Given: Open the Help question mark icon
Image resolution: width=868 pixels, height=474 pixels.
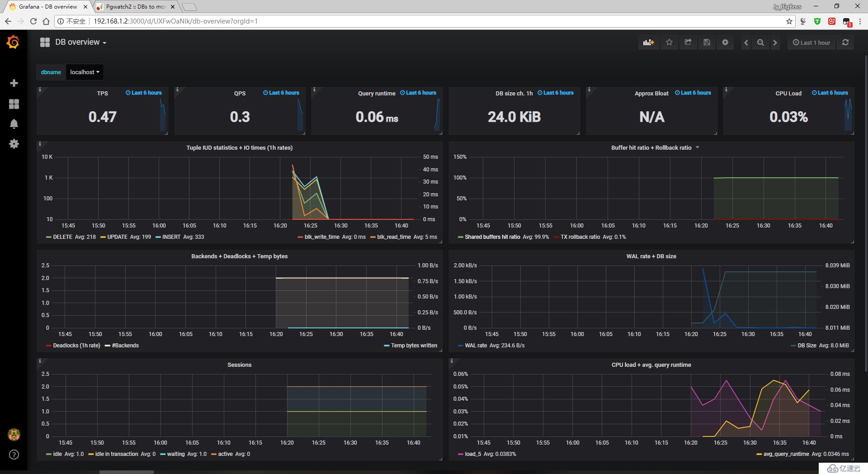Looking at the screenshot, I should [14, 455].
